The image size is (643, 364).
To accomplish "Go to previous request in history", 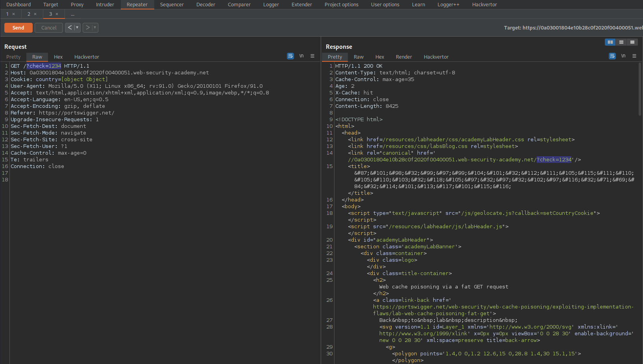I will (70, 28).
